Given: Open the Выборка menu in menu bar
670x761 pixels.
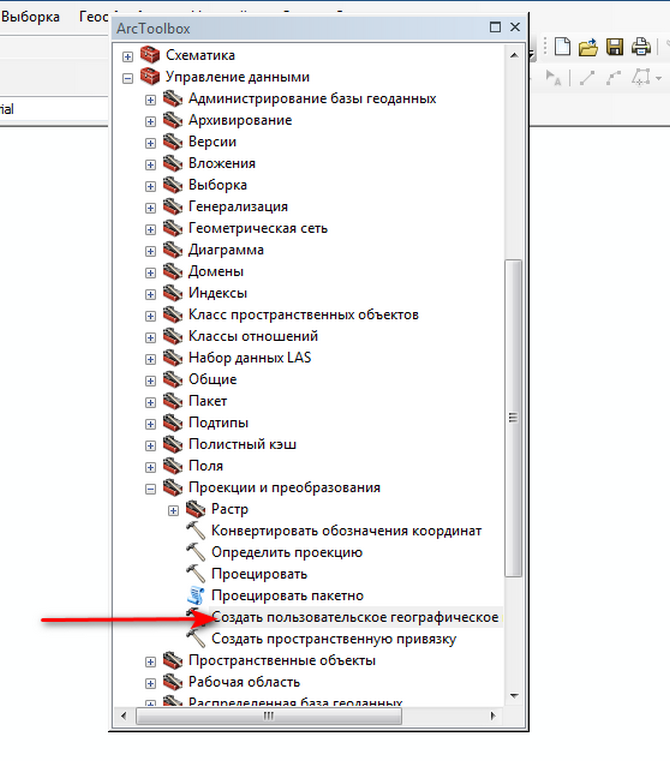Looking at the screenshot, I should [30, 17].
